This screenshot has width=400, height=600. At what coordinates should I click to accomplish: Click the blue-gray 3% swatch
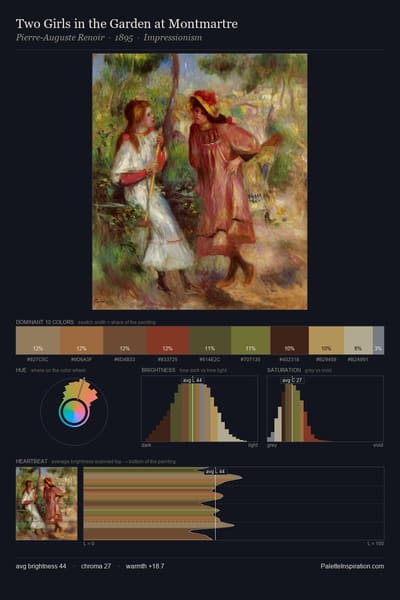point(378,340)
